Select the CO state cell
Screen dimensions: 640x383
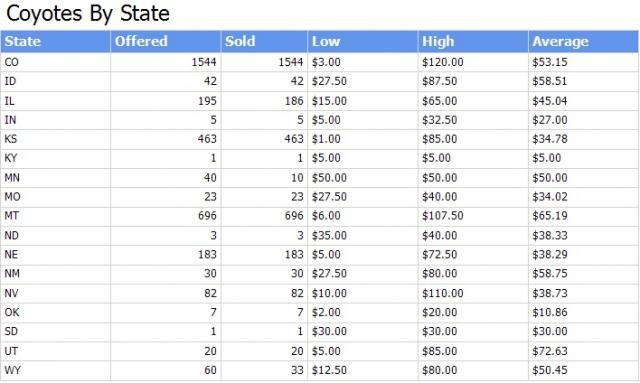[55, 62]
